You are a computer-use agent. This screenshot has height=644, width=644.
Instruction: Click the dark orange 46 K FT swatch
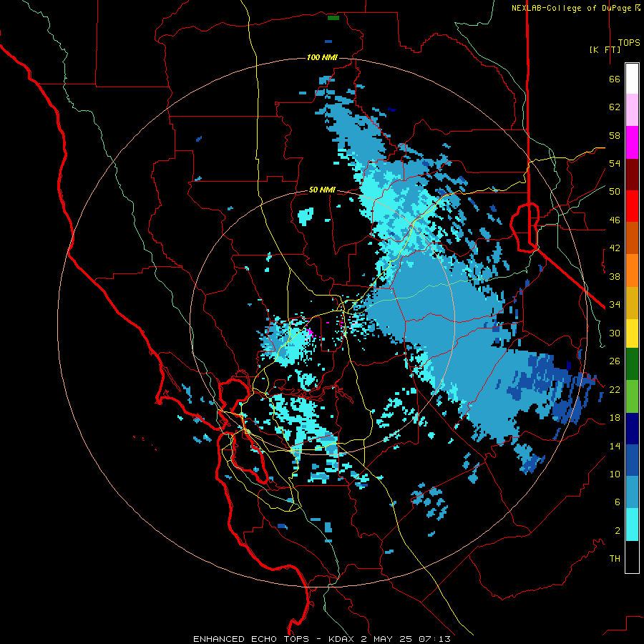pos(632,238)
